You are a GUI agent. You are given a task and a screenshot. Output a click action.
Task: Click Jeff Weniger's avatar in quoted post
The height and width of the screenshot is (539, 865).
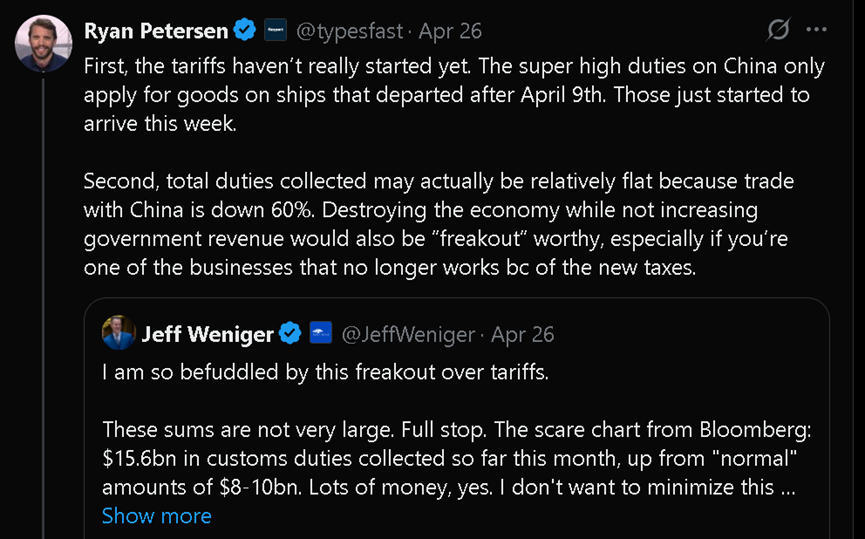(x=119, y=333)
